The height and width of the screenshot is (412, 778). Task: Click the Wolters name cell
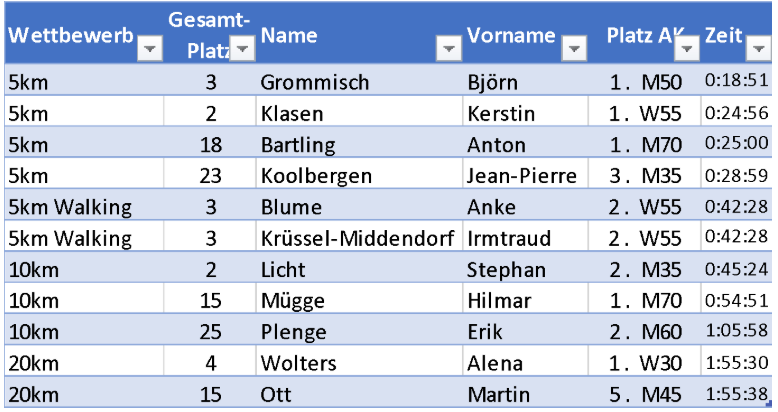click(298, 363)
